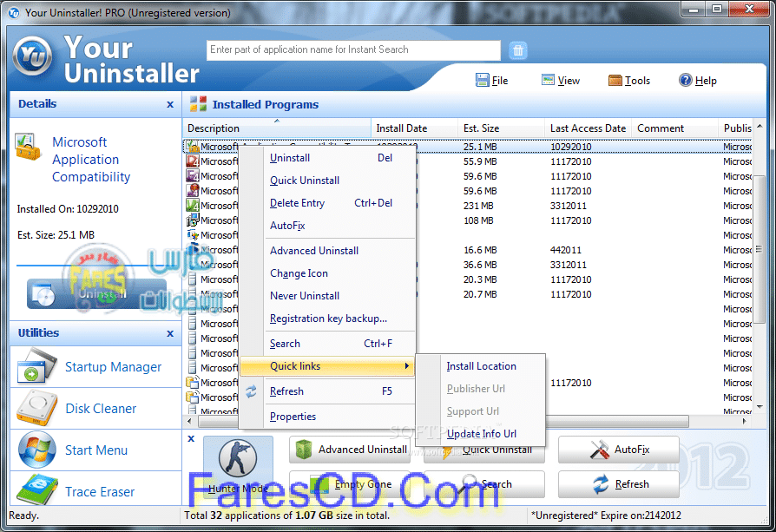The width and height of the screenshot is (776, 532).
Task: Click horizontal scrollbar left arrow
Action: [189, 421]
